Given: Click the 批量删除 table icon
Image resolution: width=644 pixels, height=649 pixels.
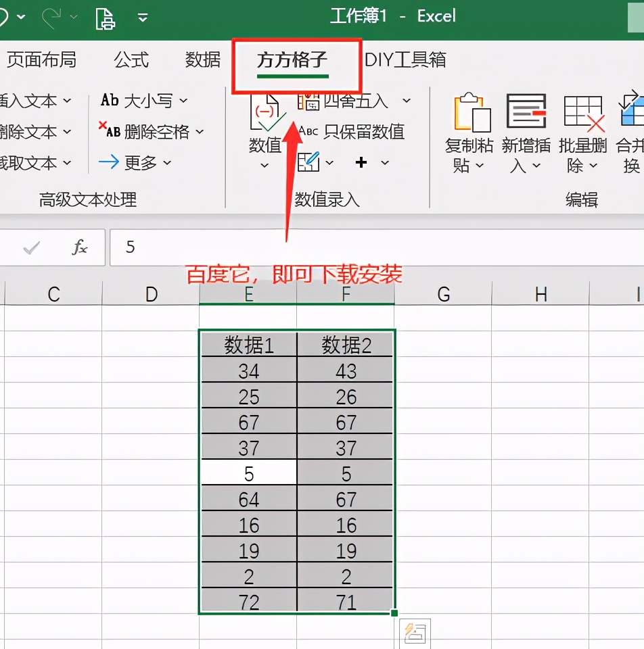Looking at the screenshot, I should (584, 114).
